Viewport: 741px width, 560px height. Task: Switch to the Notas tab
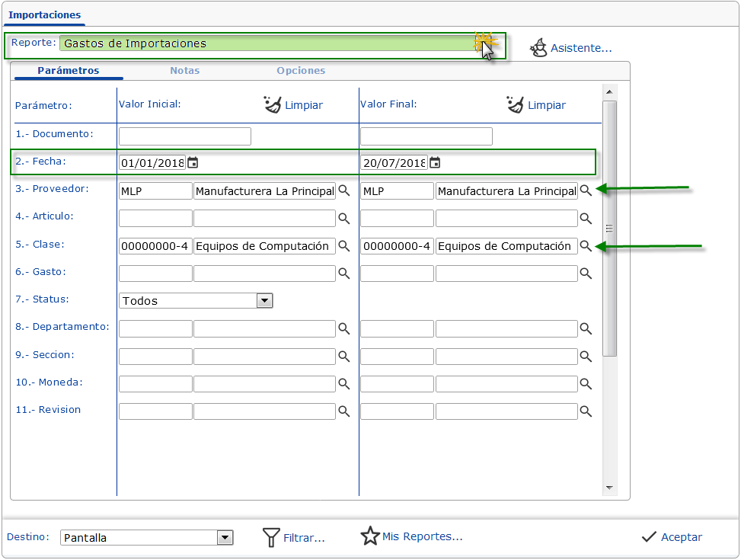click(185, 70)
